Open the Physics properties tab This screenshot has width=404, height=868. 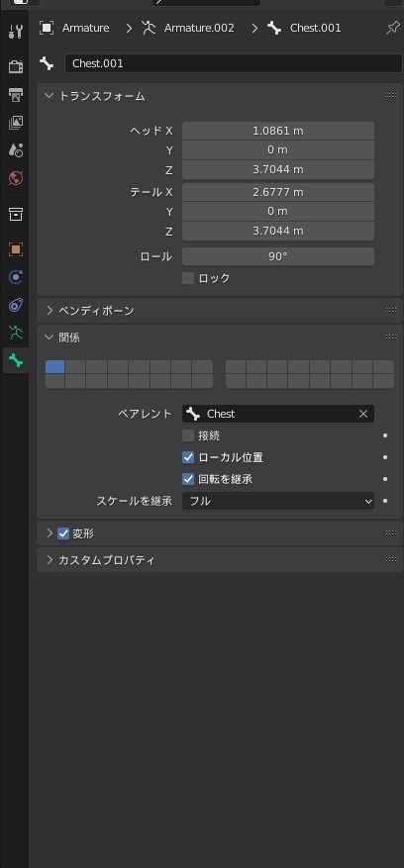tap(16, 277)
